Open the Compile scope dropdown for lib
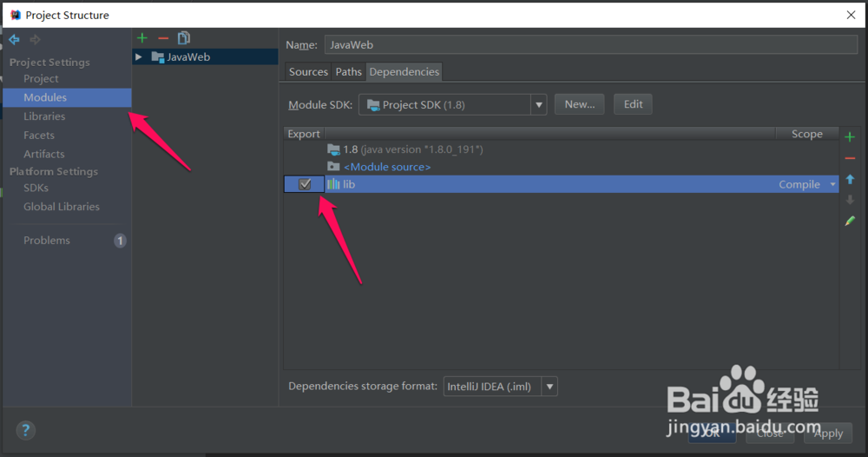This screenshot has width=868, height=457. tap(807, 184)
